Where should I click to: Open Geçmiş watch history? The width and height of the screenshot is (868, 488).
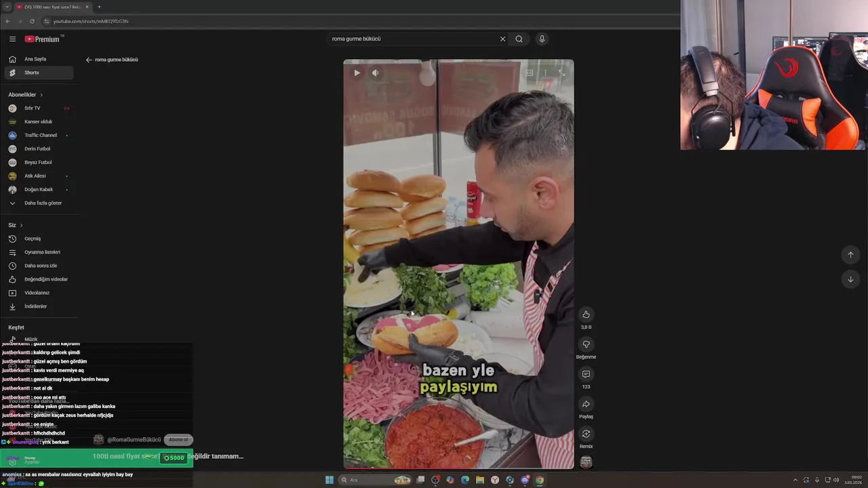point(39,239)
